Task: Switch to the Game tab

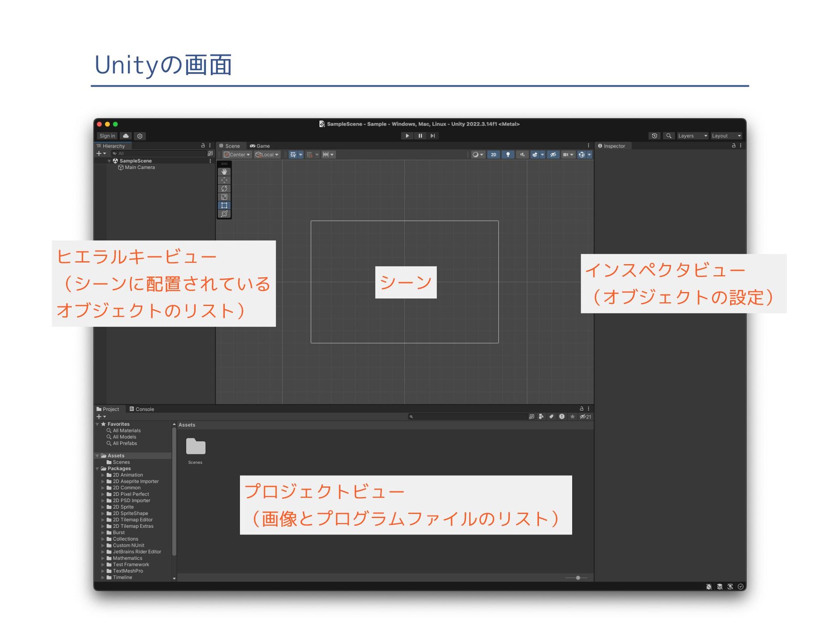Action: point(260,146)
